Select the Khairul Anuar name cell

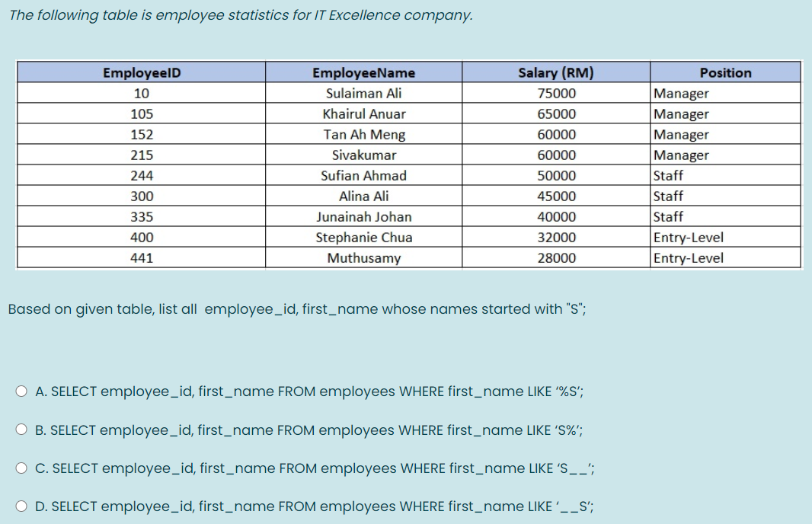click(363, 113)
